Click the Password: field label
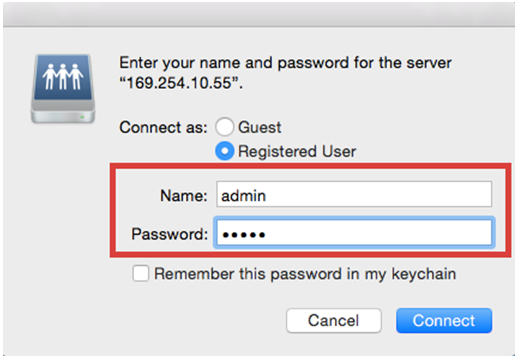 170,234
